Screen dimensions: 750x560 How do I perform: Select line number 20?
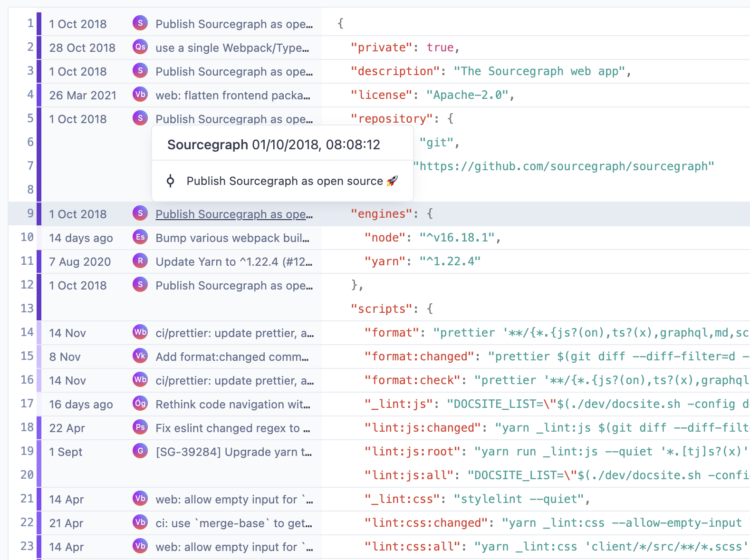click(x=27, y=474)
